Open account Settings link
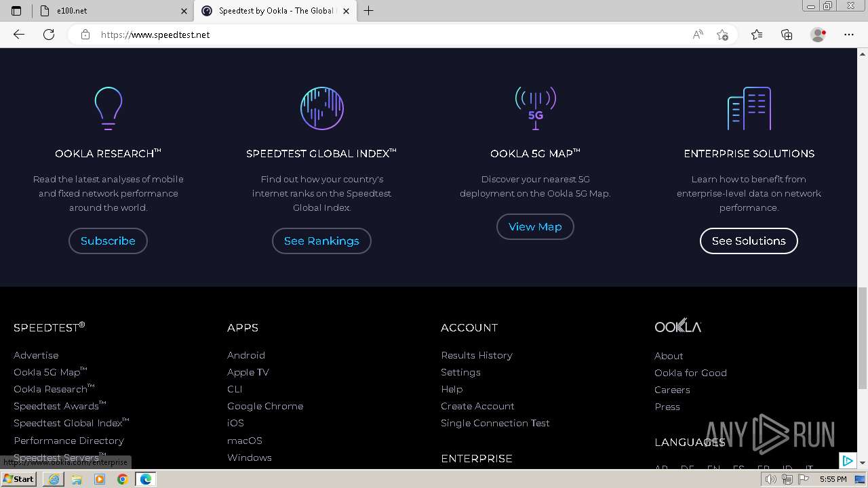 [x=460, y=372]
